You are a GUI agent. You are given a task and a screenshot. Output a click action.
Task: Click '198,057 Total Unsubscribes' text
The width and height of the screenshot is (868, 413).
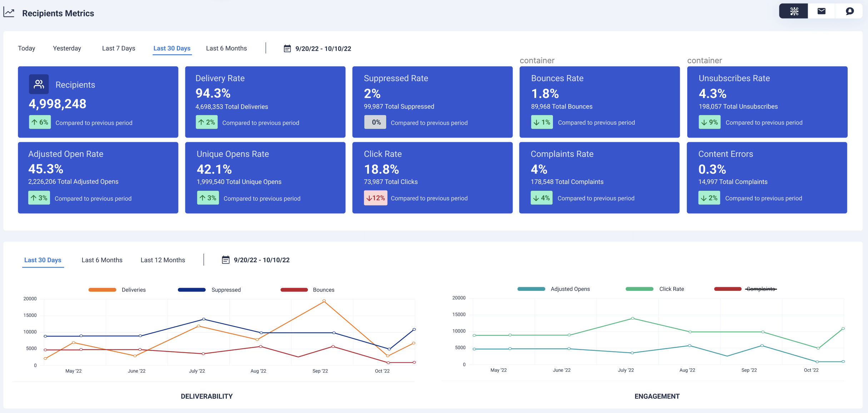coord(738,106)
